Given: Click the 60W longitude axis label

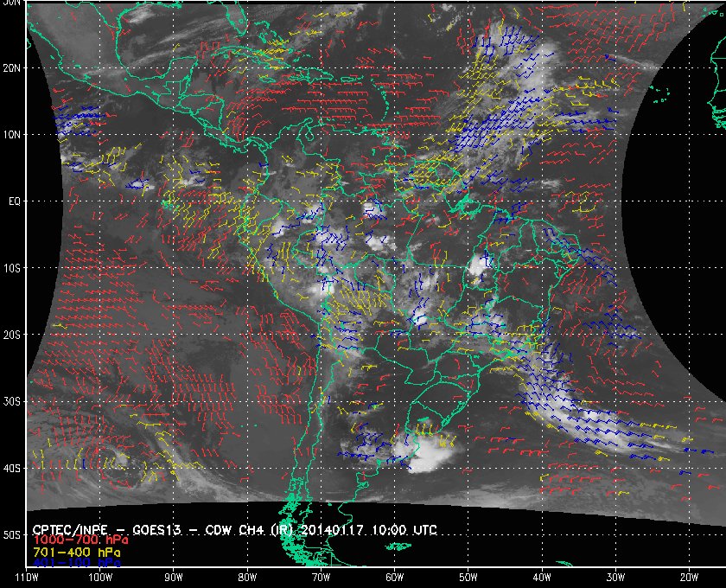Looking at the screenshot, I should pos(394,577).
